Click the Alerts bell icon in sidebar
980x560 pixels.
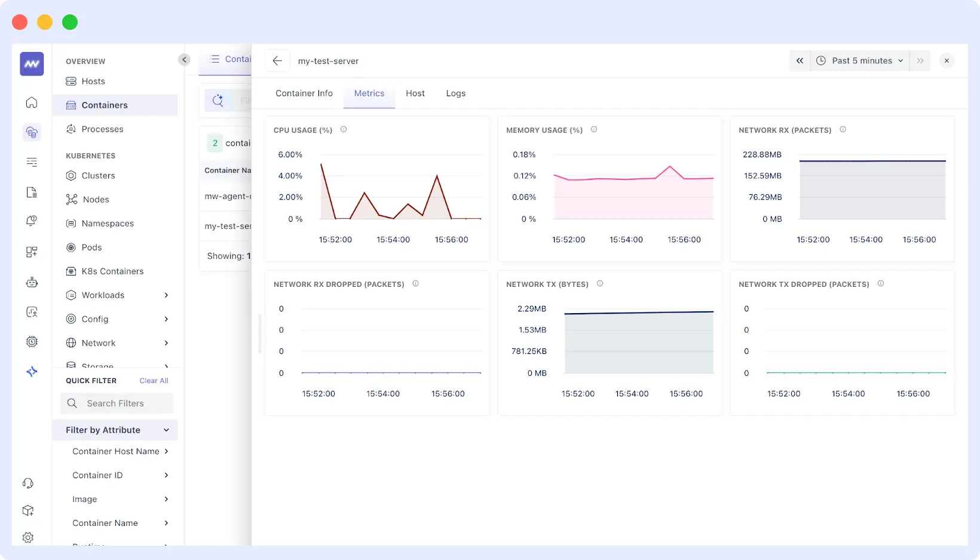[31, 222]
